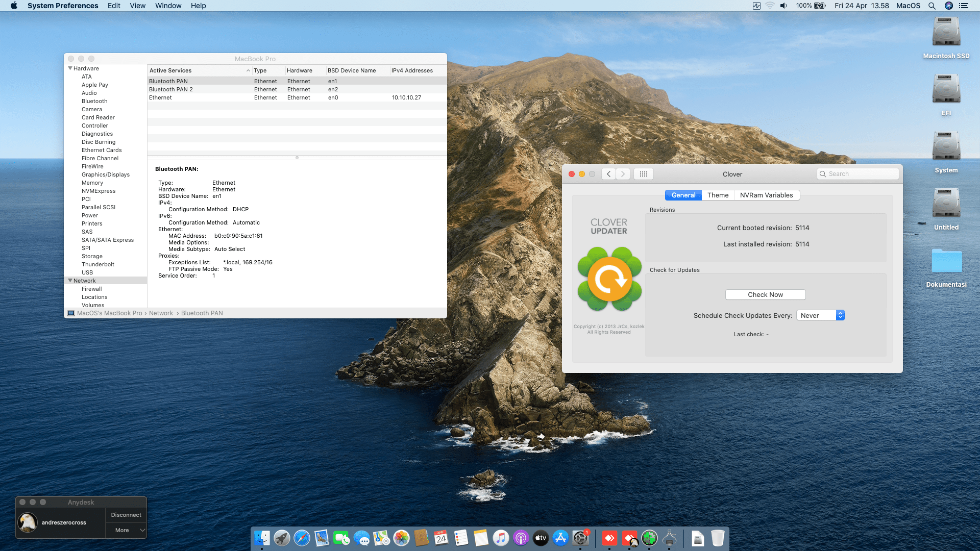
Task: Switch to the NVRam Variables tab
Action: pyautogui.click(x=766, y=195)
